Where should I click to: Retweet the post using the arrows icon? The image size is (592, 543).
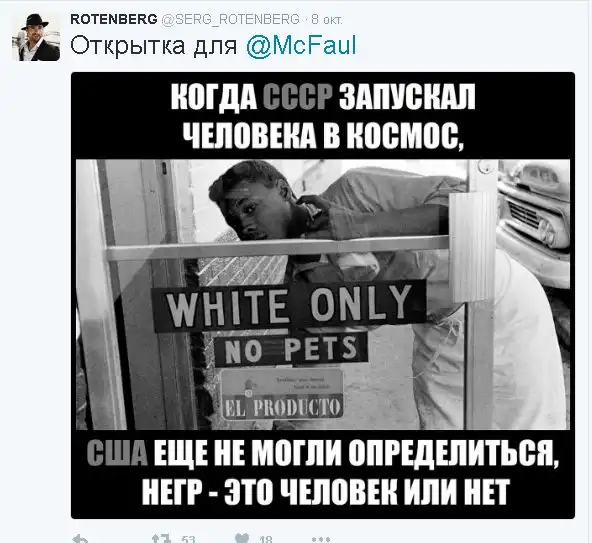pos(161,539)
